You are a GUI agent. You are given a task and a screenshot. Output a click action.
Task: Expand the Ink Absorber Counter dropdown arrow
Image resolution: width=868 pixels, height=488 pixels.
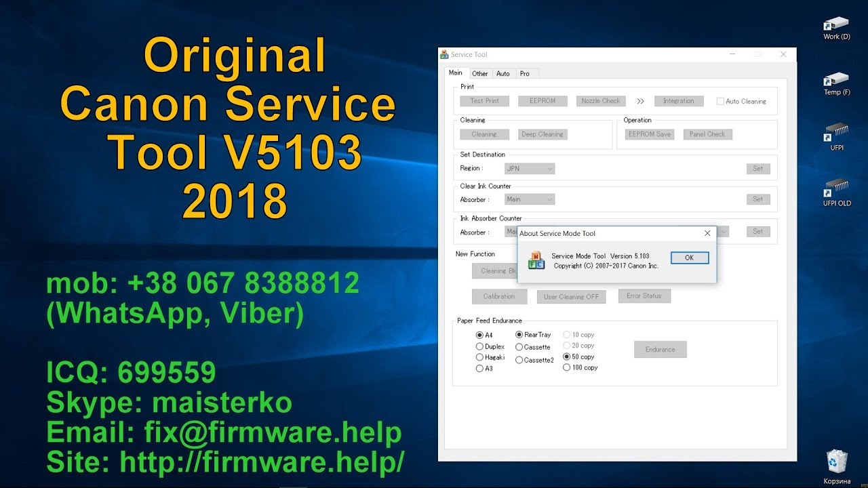[724, 232]
